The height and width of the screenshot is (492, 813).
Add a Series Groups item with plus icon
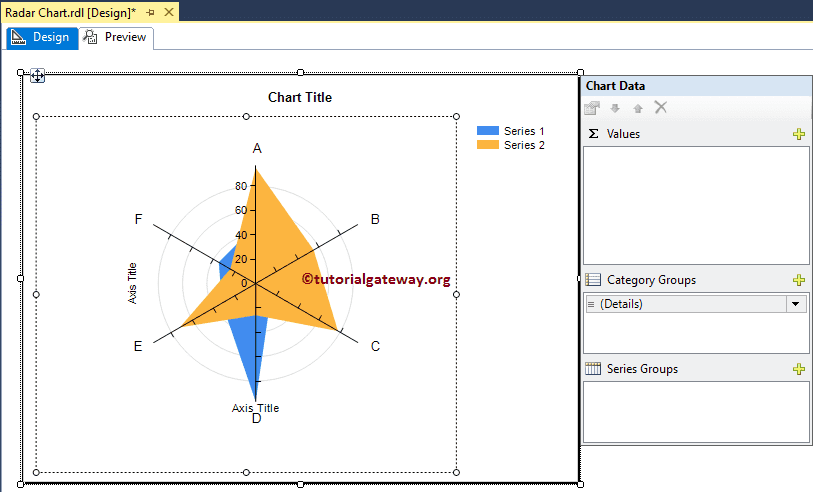point(799,369)
